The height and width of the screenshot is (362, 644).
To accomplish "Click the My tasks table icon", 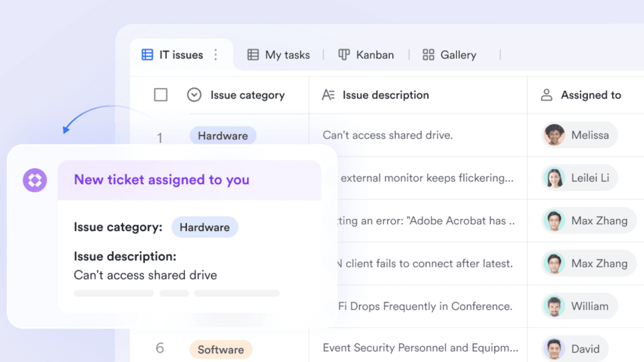I will [x=253, y=54].
